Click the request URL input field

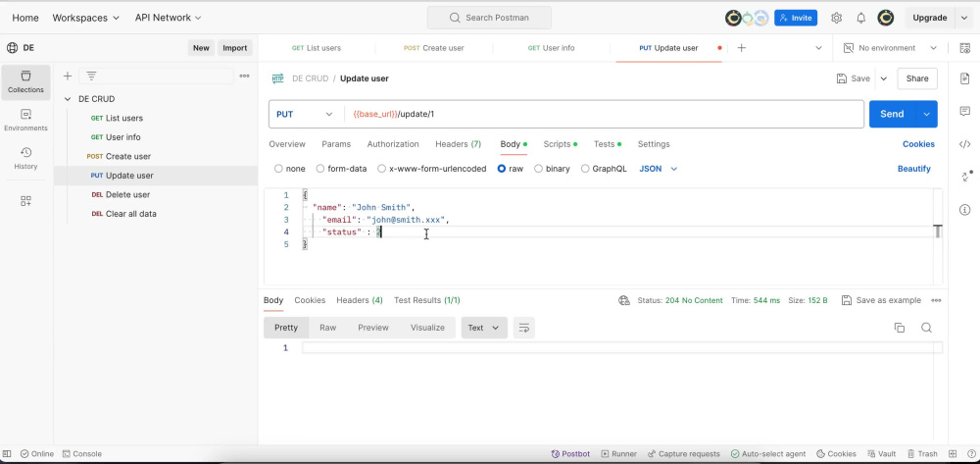pyautogui.click(x=603, y=115)
